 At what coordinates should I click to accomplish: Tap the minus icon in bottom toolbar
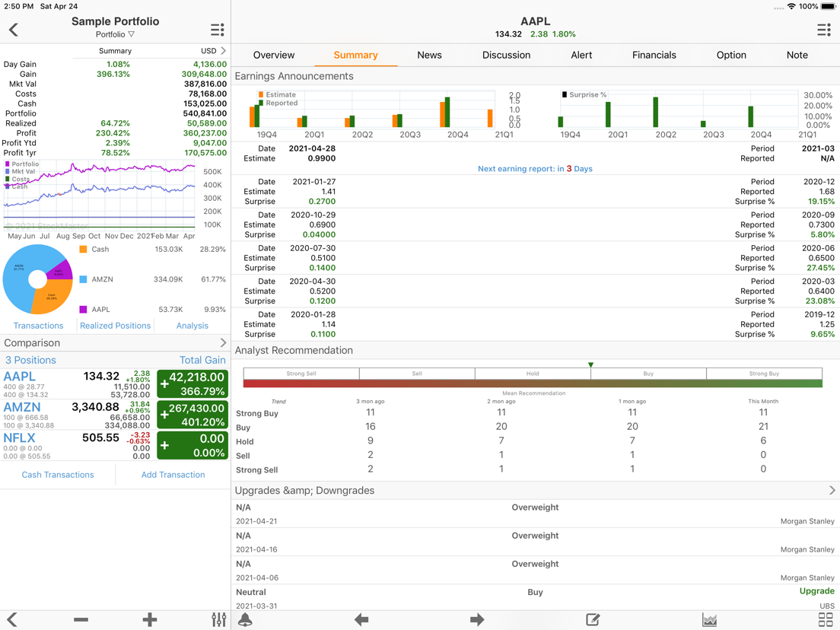(81, 620)
